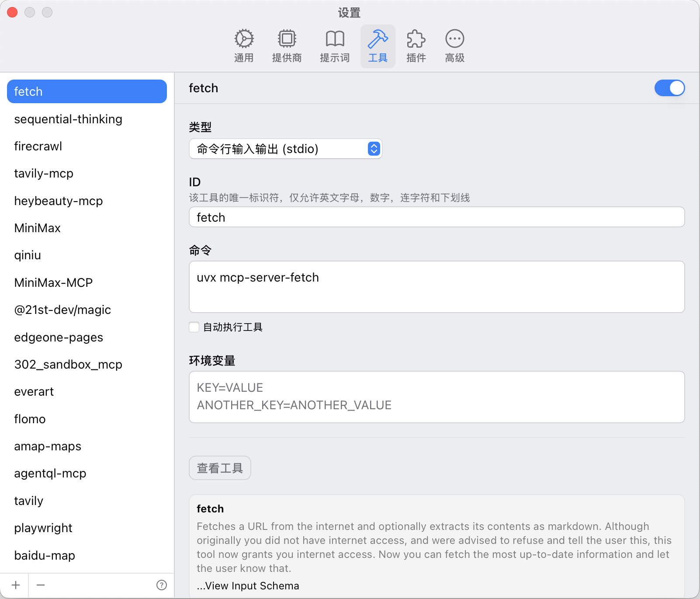Screen dimensions: 700x599
Task: Click the 环境变量 environment variables field
Action: 436,397
